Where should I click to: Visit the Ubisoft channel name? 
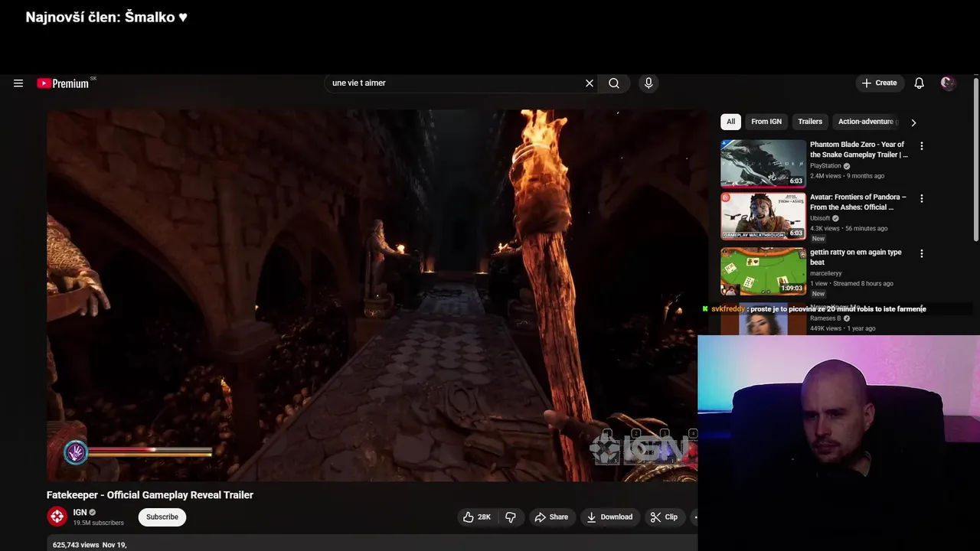(820, 218)
